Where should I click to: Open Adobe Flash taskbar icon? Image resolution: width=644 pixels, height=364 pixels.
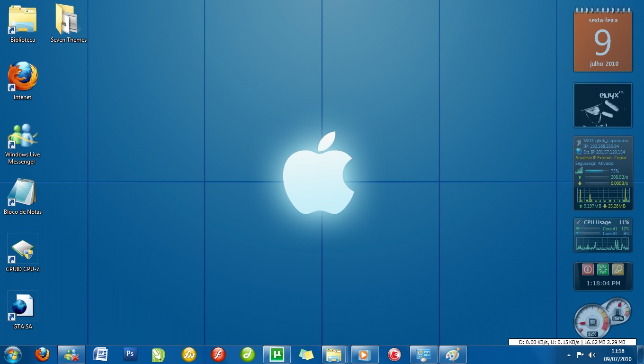(218, 354)
